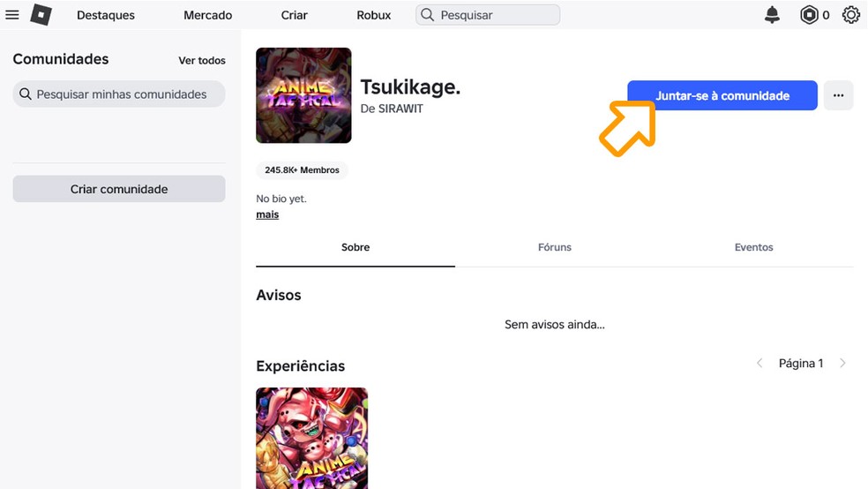The image size is (868, 489).
Task: Open the Mercado menu item
Action: tap(208, 15)
